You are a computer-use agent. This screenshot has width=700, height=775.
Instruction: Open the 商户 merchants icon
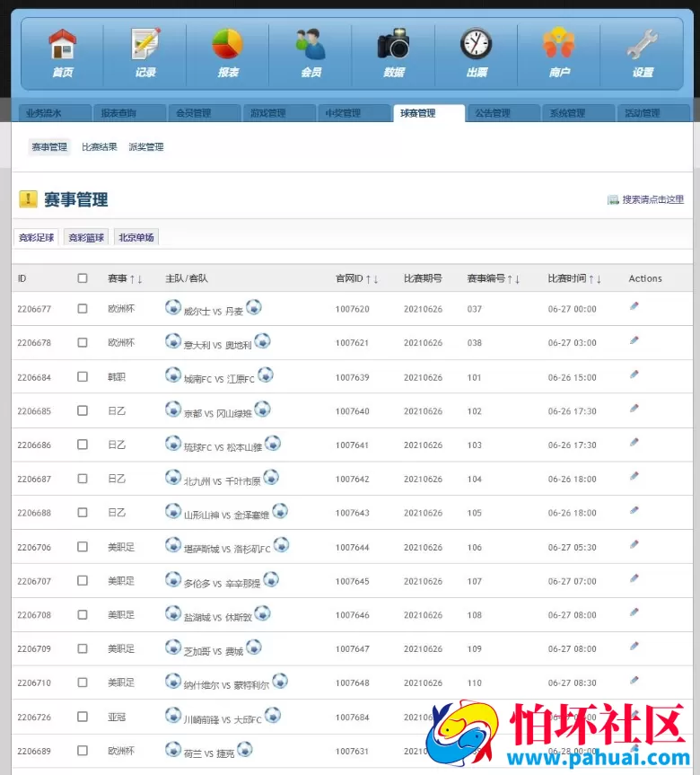click(559, 43)
